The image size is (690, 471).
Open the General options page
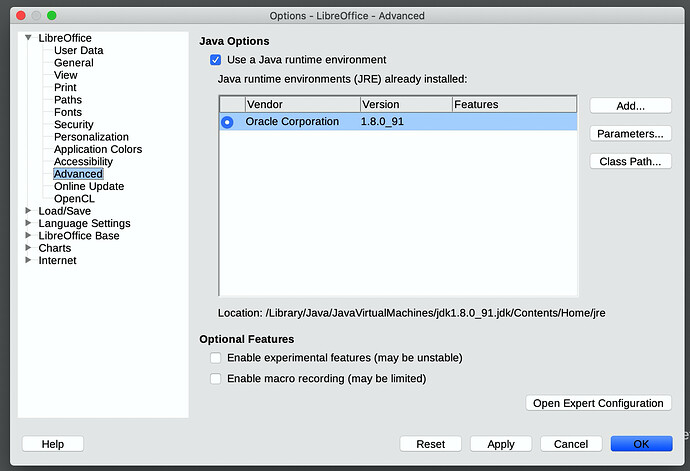point(73,63)
